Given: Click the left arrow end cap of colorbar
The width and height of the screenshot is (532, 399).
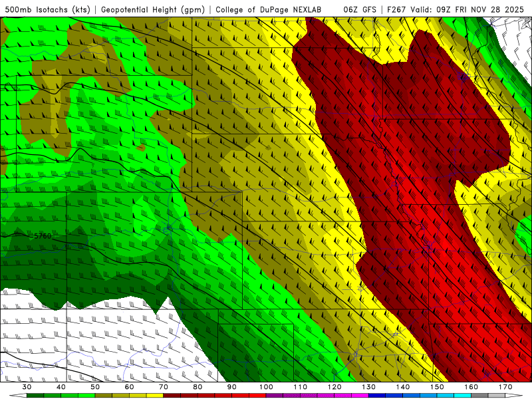Looking at the screenshot, I should (x=19, y=396).
